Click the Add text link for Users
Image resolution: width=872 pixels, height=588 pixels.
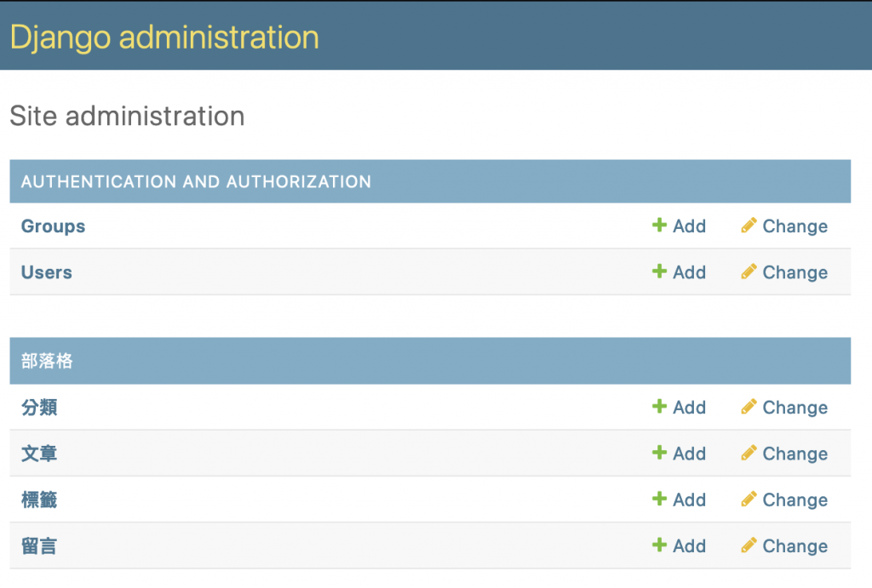pos(690,272)
